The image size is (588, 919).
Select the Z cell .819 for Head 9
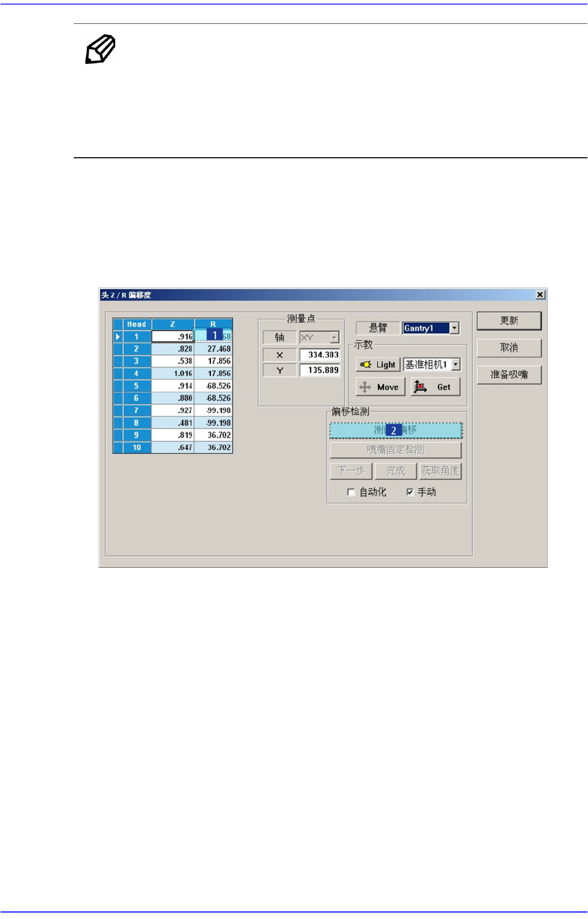point(173,435)
